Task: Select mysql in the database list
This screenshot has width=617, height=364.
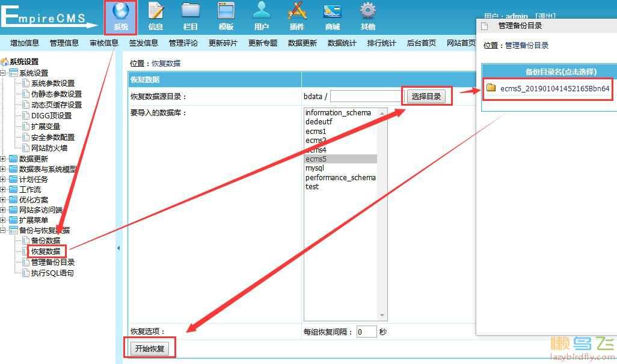Action: [315, 168]
